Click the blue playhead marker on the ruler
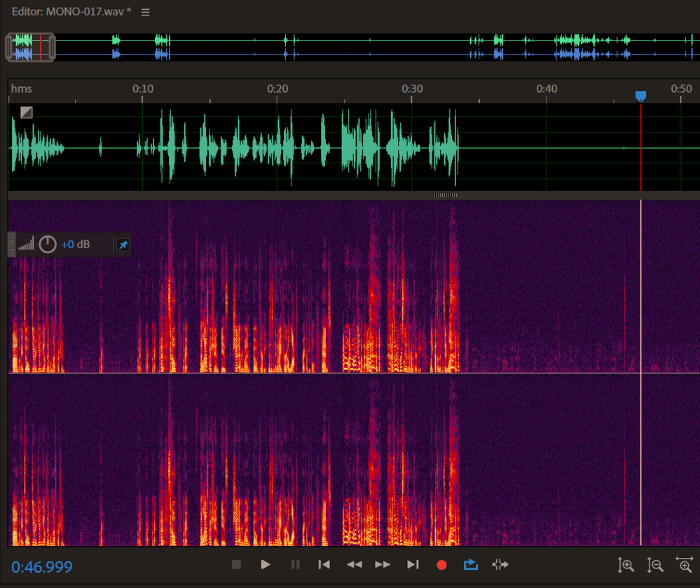 642,96
